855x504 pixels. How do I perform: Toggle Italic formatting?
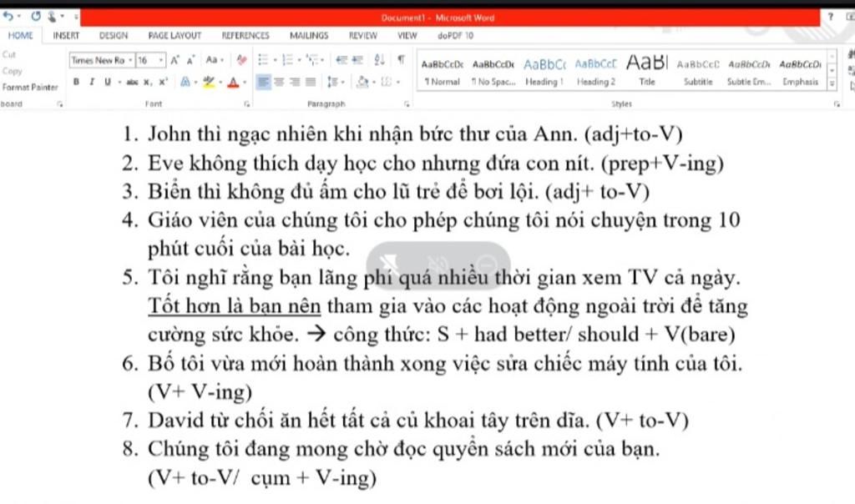point(92,83)
